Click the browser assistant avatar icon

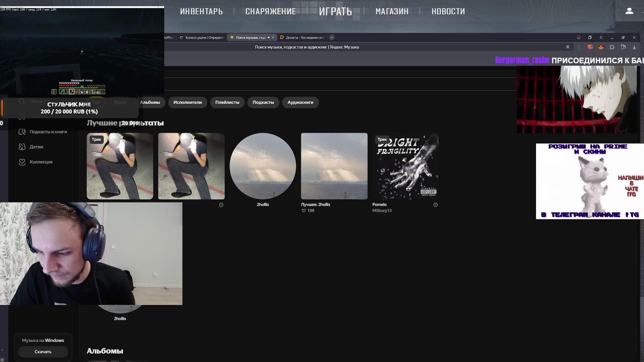coord(579,38)
